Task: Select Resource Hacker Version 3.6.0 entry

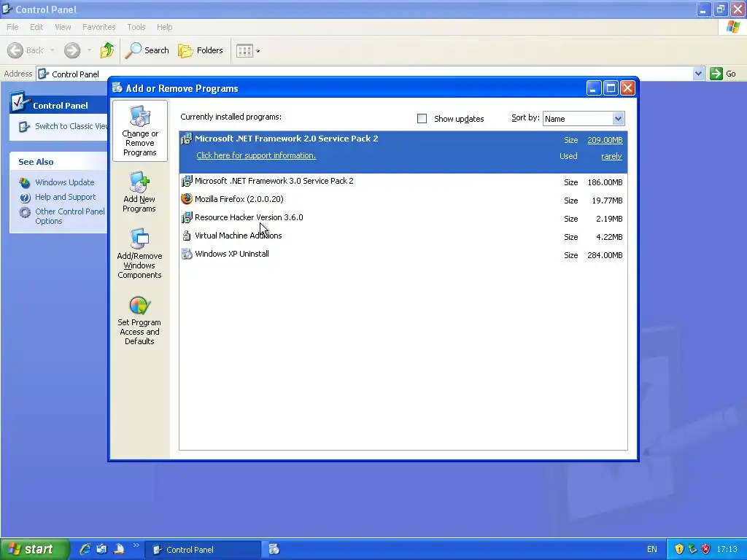Action: tap(403, 217)
